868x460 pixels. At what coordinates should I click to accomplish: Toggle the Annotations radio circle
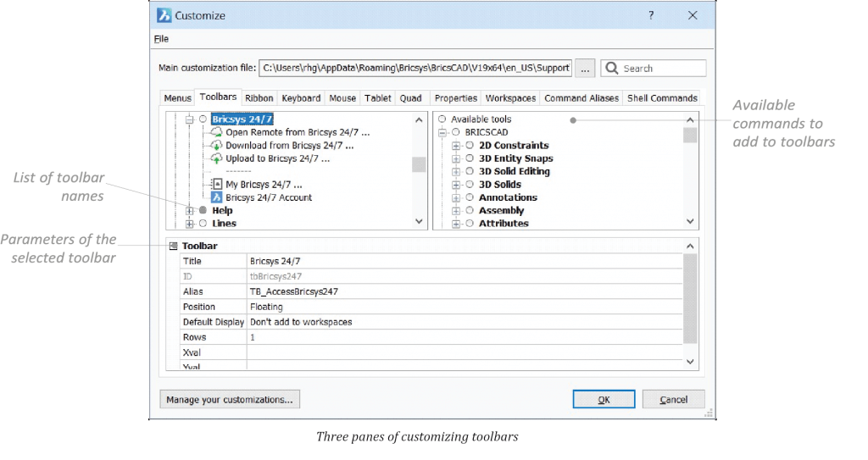(x=470, y=197)
